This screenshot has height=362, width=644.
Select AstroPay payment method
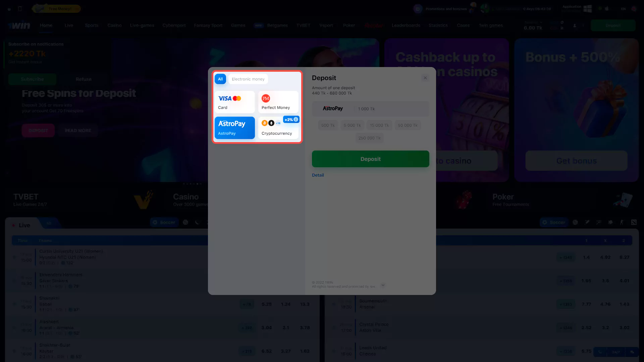[x=234, y=127]
